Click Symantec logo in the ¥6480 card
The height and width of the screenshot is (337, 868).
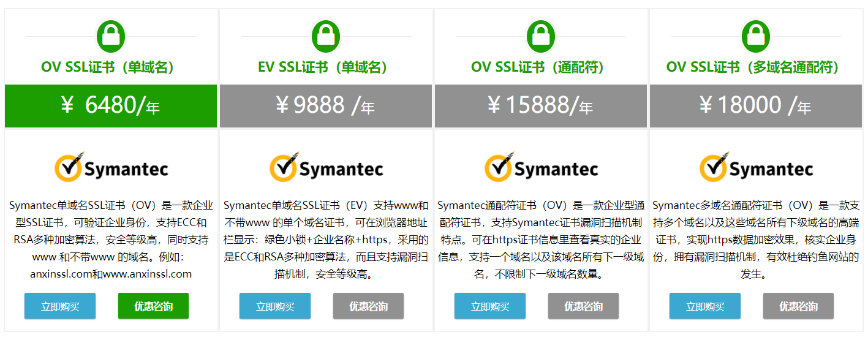111,167
